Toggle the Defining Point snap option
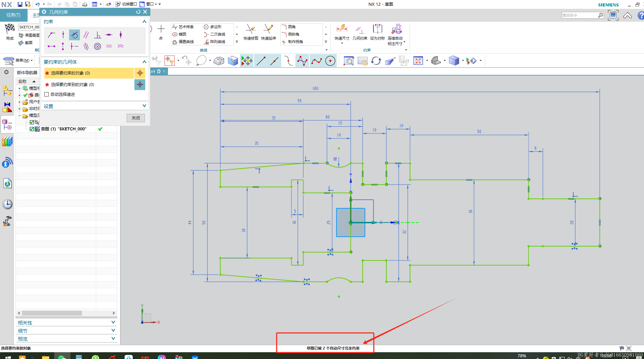The width and height of the screenshot is (644, 359). [x=316, y=61]
